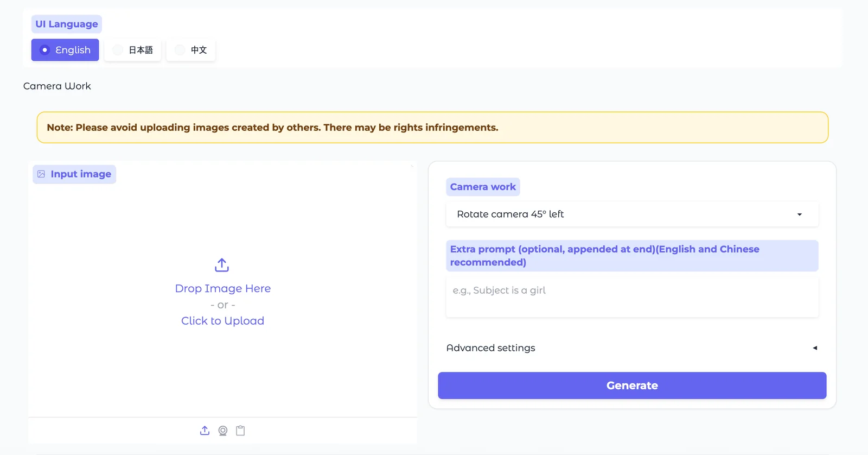Open the Camera work dropdown arrow

tap(799, 214)
